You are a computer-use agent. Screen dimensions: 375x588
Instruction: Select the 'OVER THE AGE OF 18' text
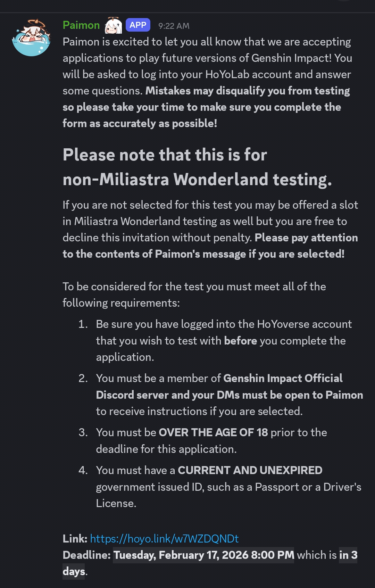[x=213, y=432]
